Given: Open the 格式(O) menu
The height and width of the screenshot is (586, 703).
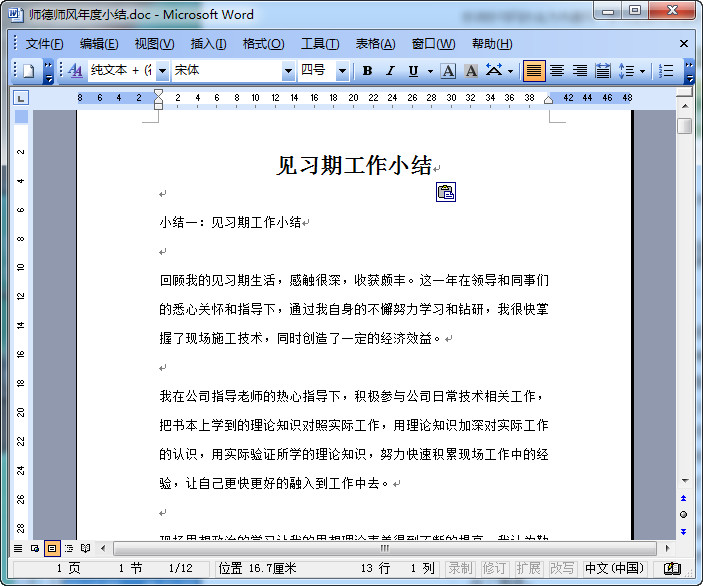Looking at the screenshot, I should [x=263, y=44].
